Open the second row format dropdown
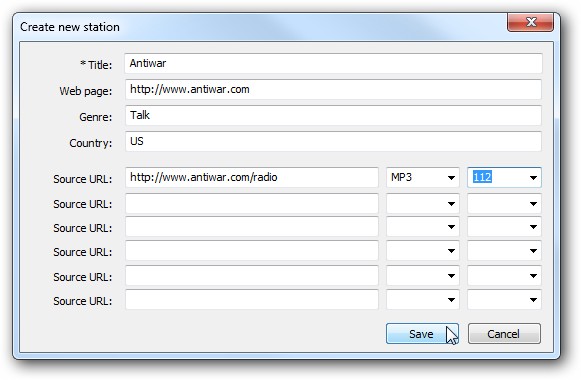 (422, 203)
